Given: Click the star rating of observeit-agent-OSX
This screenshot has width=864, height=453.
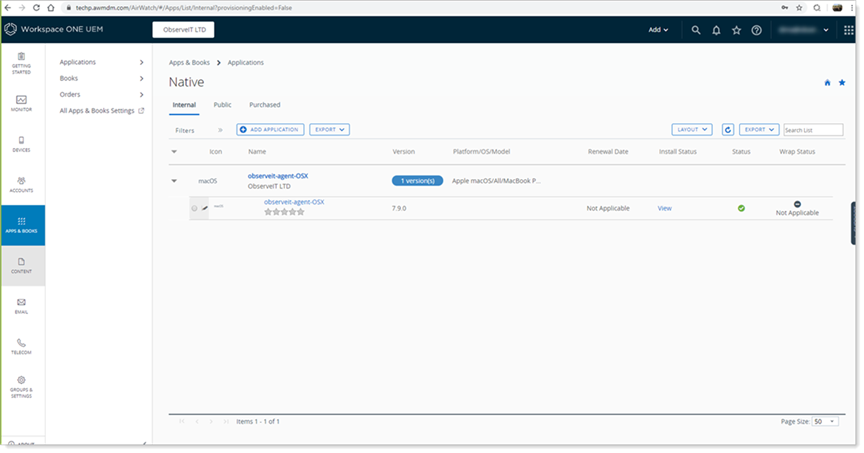Looking at the screenshot, I should [284, 212].
